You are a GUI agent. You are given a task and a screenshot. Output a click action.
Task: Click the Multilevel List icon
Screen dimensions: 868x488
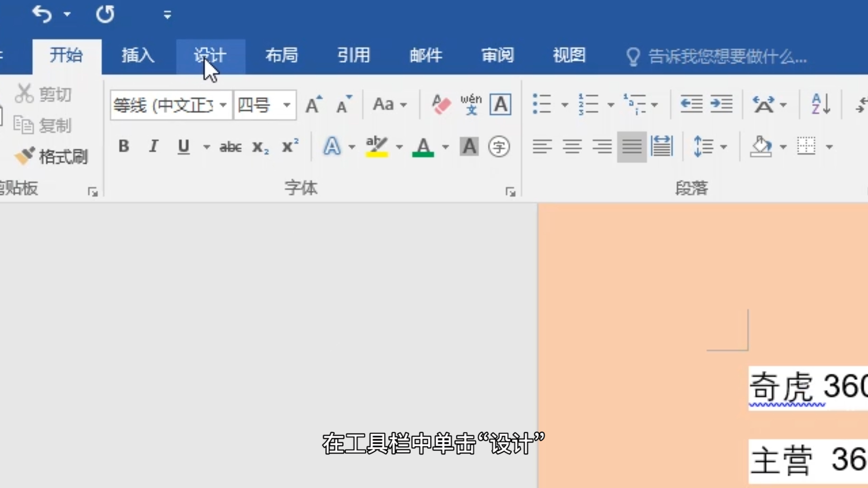(x=635, y=104)
